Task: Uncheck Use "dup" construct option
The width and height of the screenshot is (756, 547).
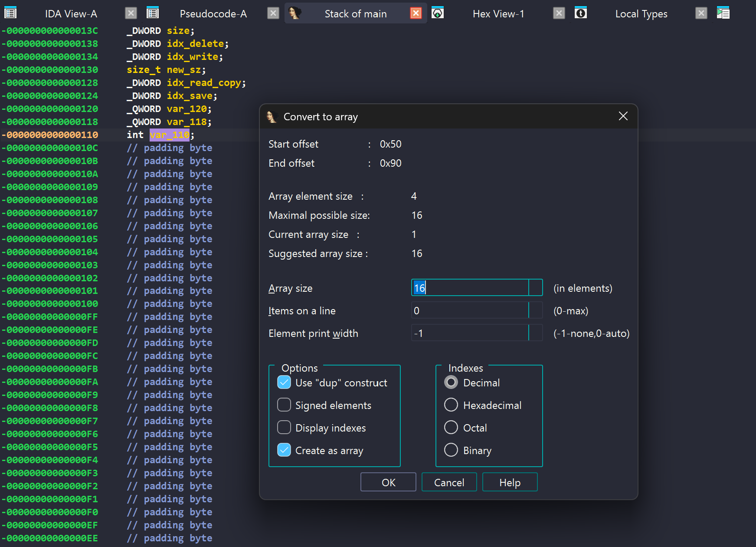Action: [x=284, y=382]
